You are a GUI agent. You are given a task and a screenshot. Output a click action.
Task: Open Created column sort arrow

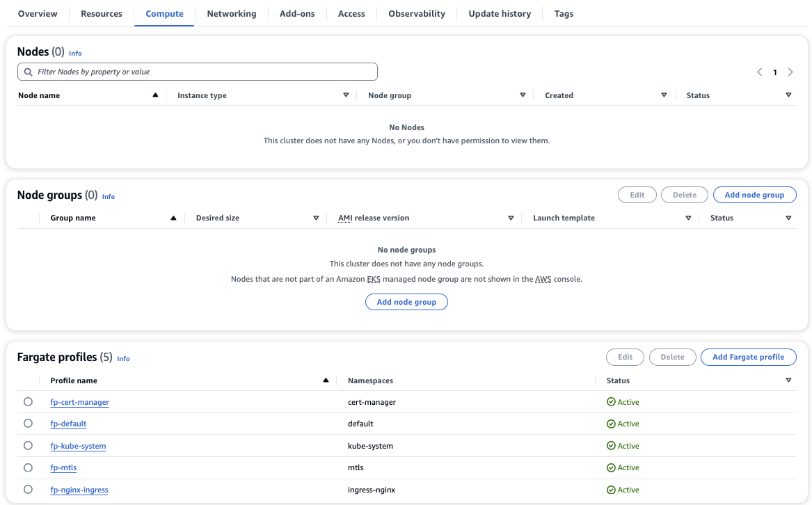(x=664, y=95)
